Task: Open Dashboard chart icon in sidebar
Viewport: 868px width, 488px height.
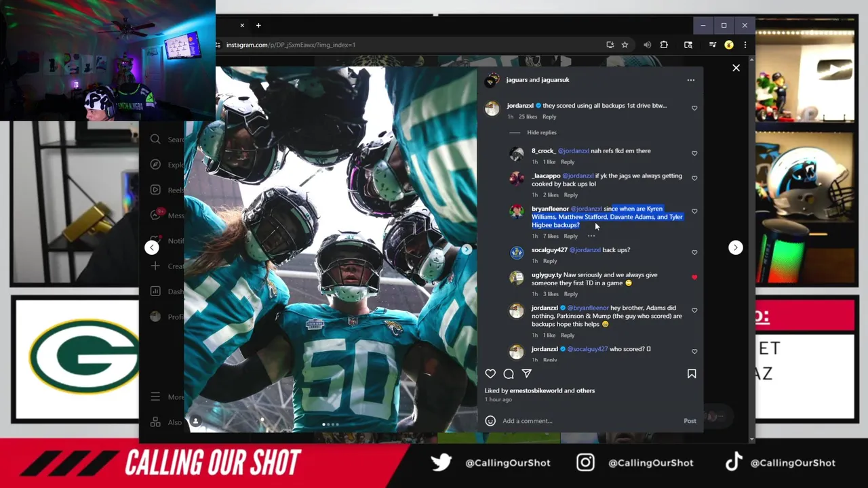Action: pyautogui.click(x=155, y=291)
